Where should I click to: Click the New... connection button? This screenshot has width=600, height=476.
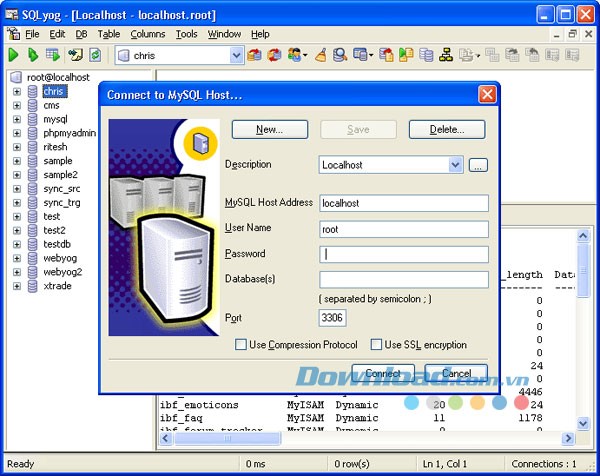pyautogui.click(x=269, y=129)
